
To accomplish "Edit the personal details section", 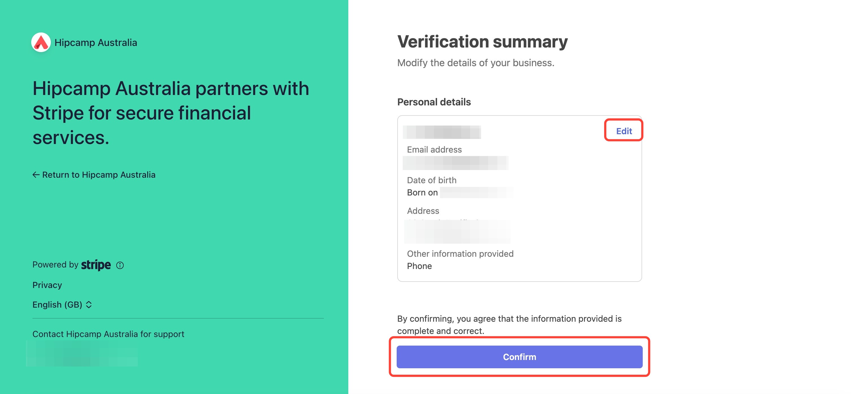I will coord(624,131).
